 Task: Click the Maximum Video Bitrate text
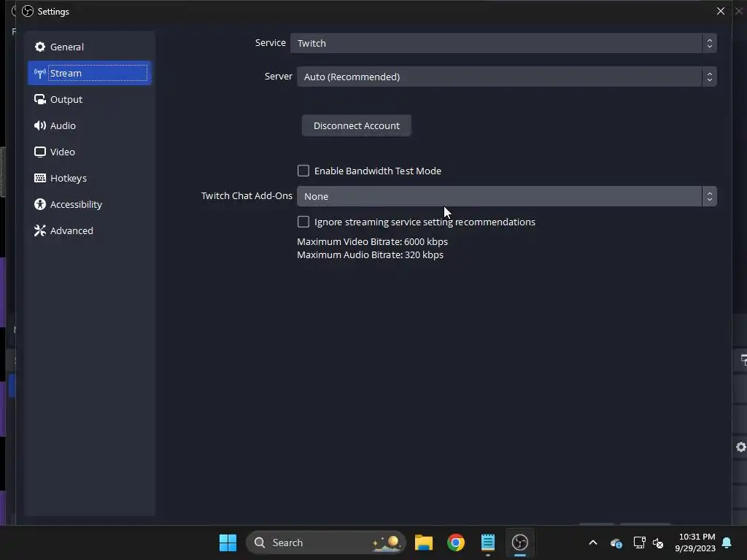[x=373, y=241]
